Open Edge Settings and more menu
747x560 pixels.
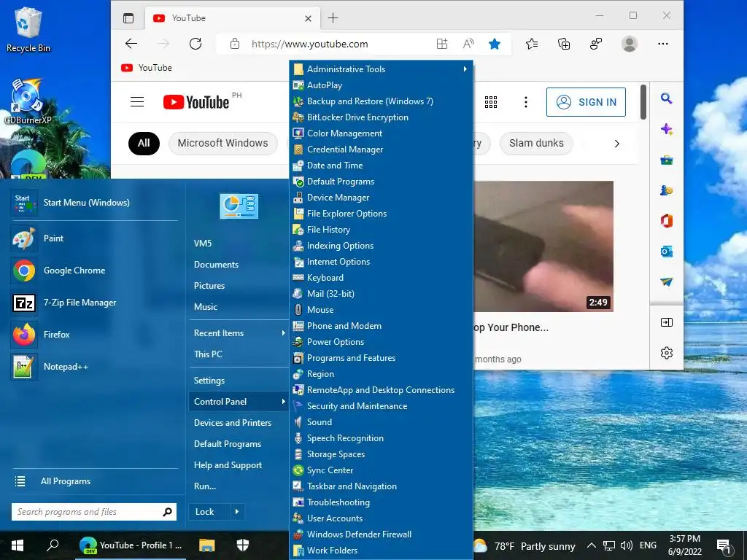[x=662, y=44]
